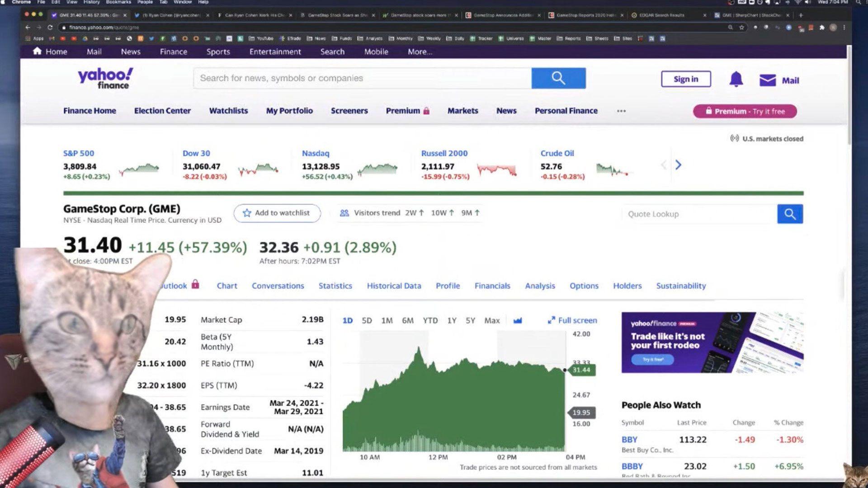Open the Chart tab

[227, 286]
